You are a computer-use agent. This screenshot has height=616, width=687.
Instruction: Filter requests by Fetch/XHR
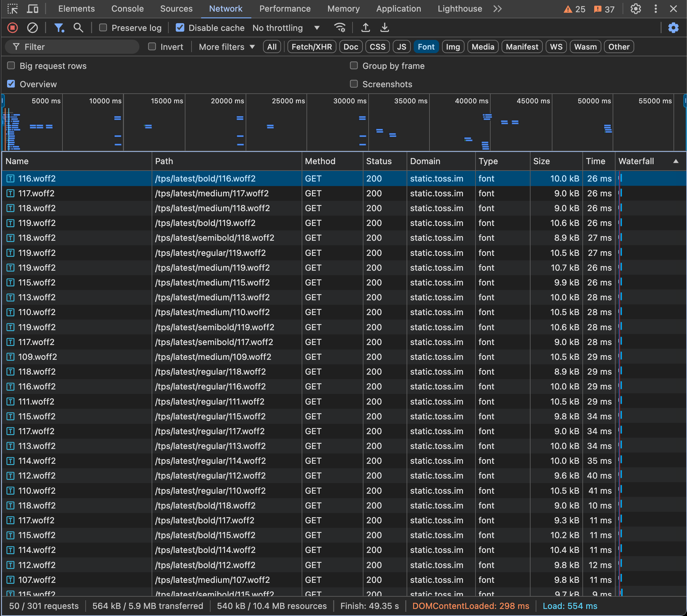pos(312,47)
